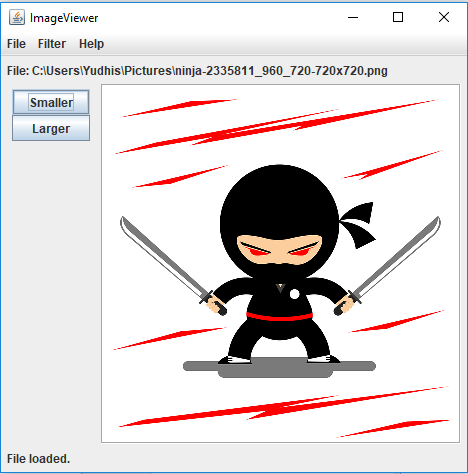The height and width of the screenshot is (474, 468).
Task: Click the Smaller button
Action: coord(51,102)
